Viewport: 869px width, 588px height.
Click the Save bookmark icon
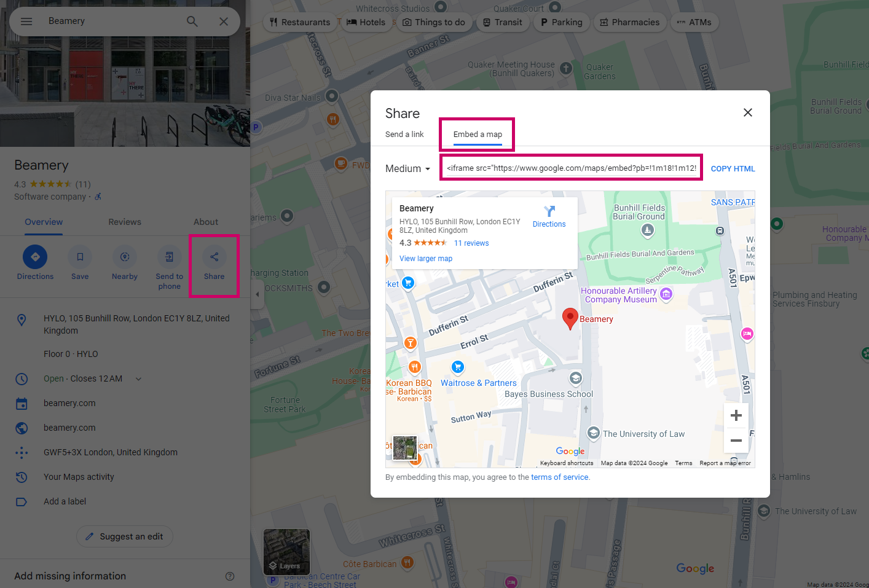(80, 257)
